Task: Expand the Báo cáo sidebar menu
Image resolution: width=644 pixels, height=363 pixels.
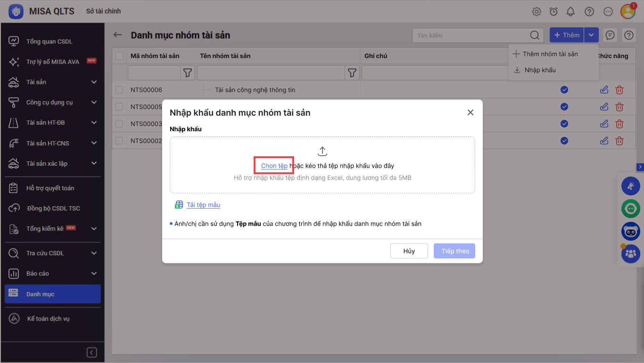Action: pos(94,273)
